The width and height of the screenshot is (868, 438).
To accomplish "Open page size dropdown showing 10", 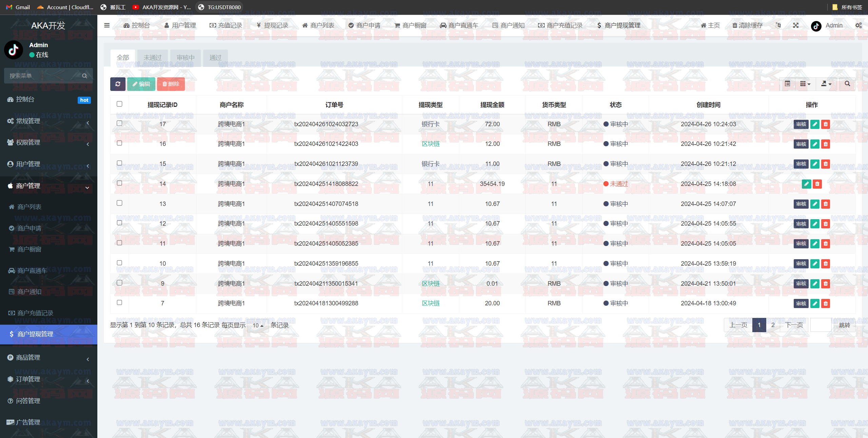I will click(258, 325).
